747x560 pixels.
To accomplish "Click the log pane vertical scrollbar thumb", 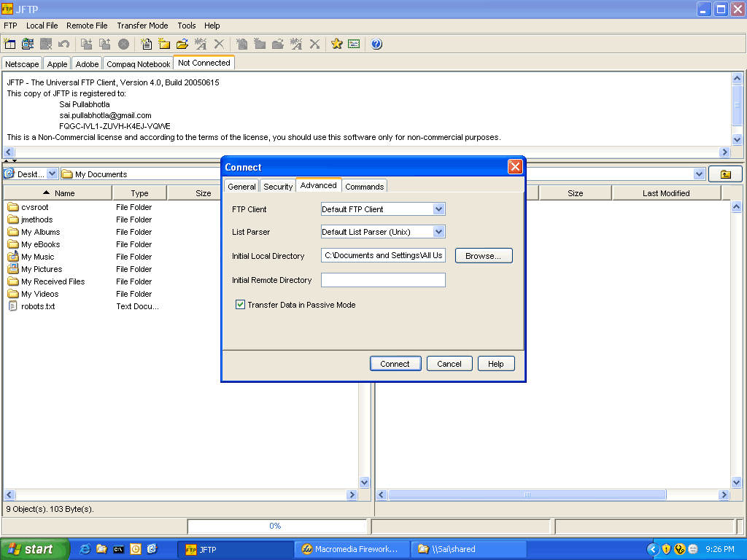I will tap(737, 105).
